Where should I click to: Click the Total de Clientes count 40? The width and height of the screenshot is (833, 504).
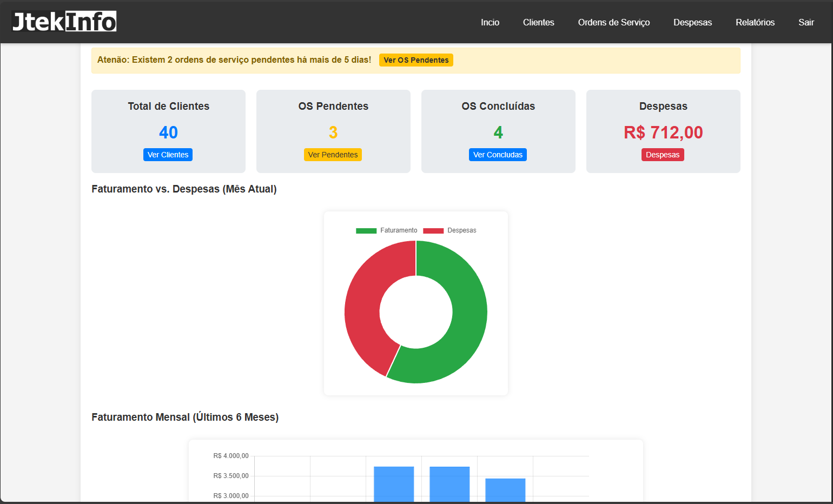click(x=168, y=132)
